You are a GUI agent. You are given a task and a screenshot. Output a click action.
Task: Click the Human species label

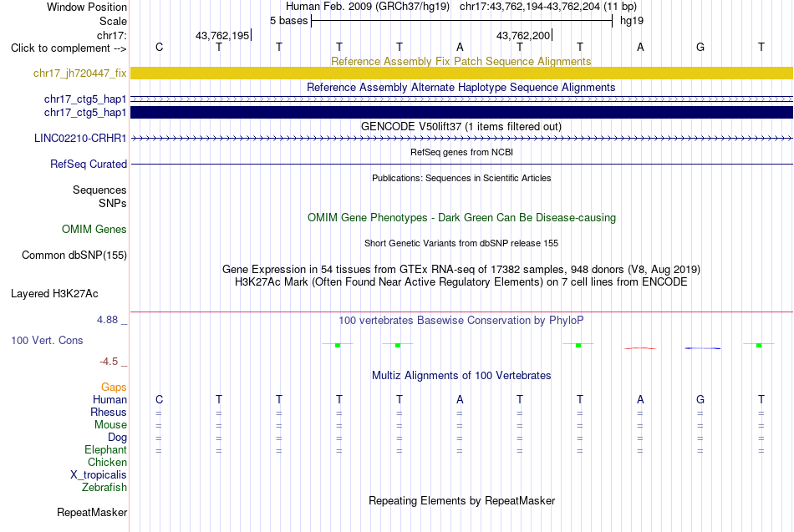point(109,400)
